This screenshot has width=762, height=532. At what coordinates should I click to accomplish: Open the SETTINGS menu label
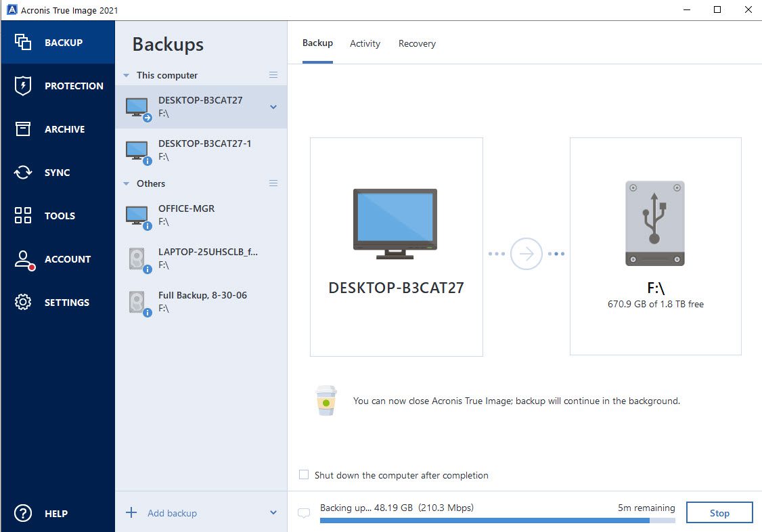[67, 302]
